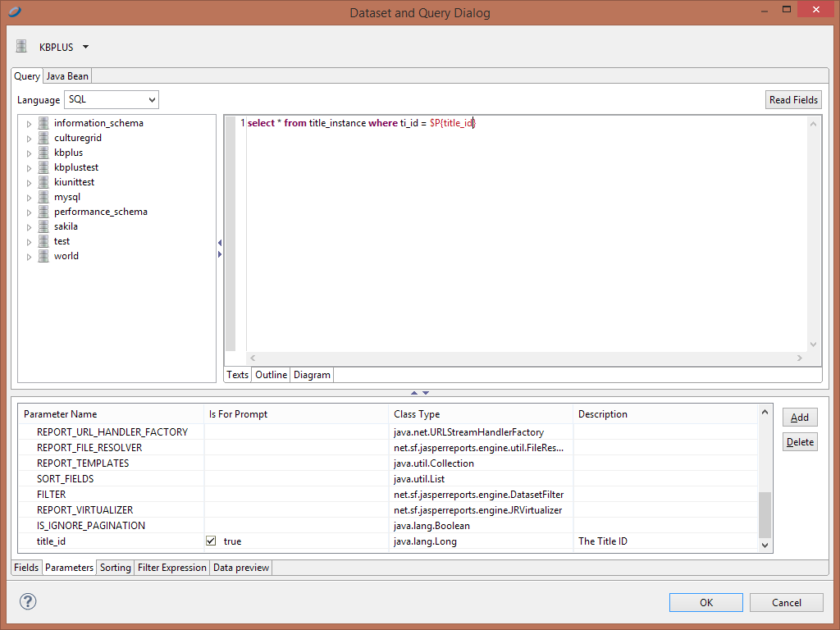Screen dimensions: 840x630
Task: Open the Diagram editor tab
Action: (312, 374)
